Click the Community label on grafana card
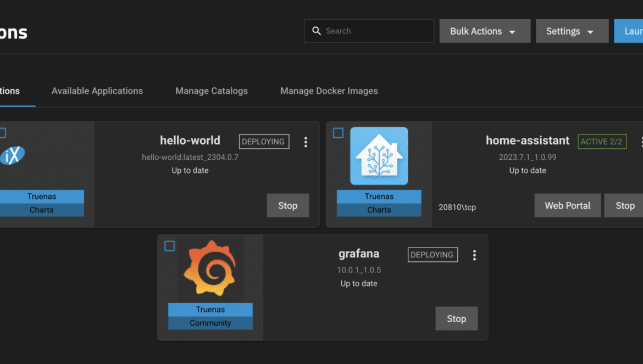Image resolution: width=643 pixels, height=364 pixels. point(210,323)
